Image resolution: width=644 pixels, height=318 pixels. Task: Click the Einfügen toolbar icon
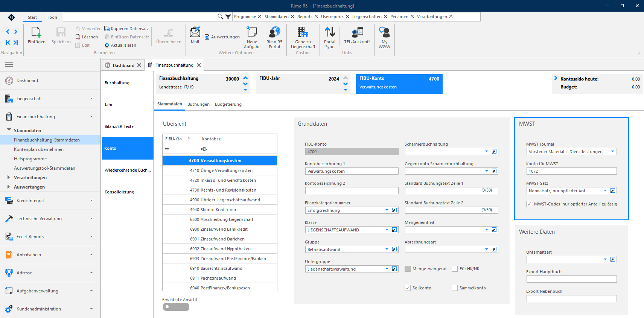37,35
